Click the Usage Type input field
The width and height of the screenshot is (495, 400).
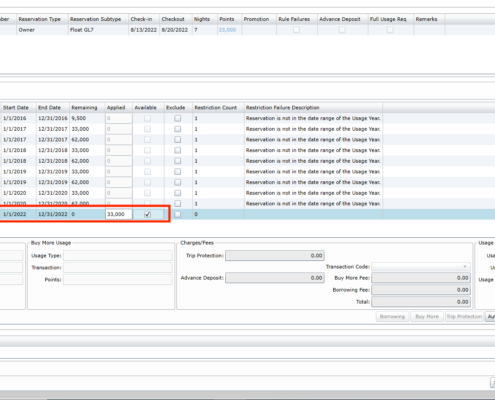(118, 256)
